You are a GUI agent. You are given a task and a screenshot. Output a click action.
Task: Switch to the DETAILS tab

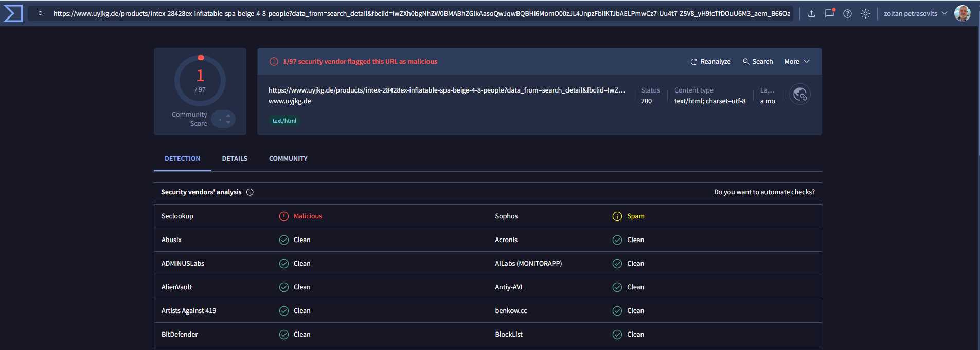pyautogui.click(x=235, y=159)
